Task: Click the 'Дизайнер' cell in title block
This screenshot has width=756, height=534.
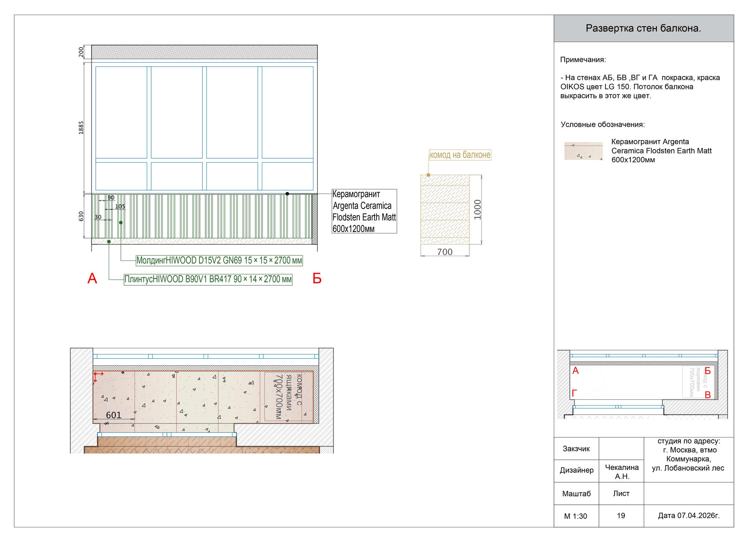Action: pos(576,470)
